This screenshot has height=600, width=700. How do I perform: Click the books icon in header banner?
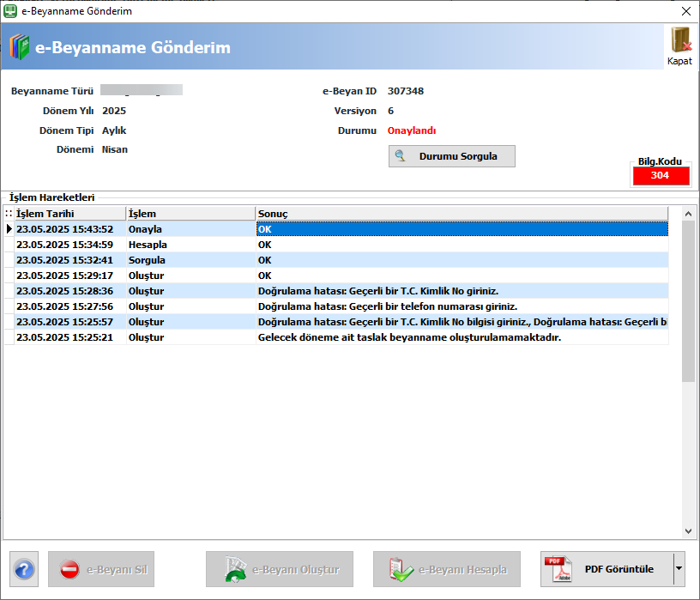click(x=19, y=46)
